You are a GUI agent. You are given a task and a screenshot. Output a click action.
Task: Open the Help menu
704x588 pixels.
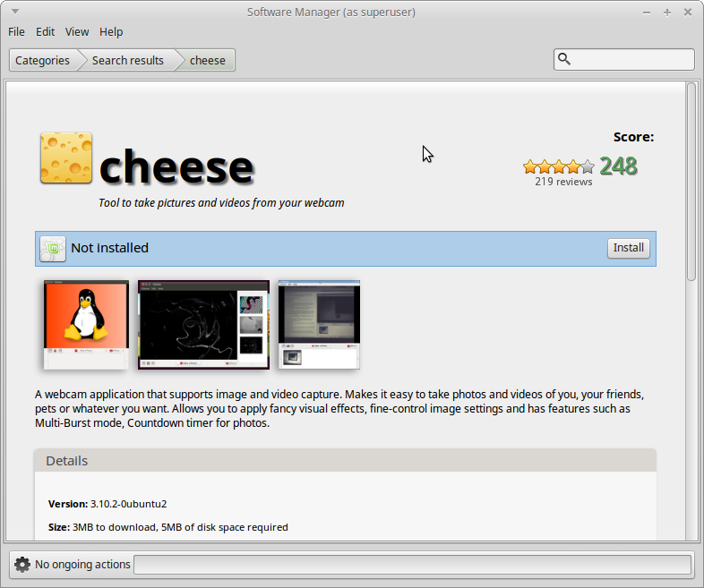(x=111, y=32)
